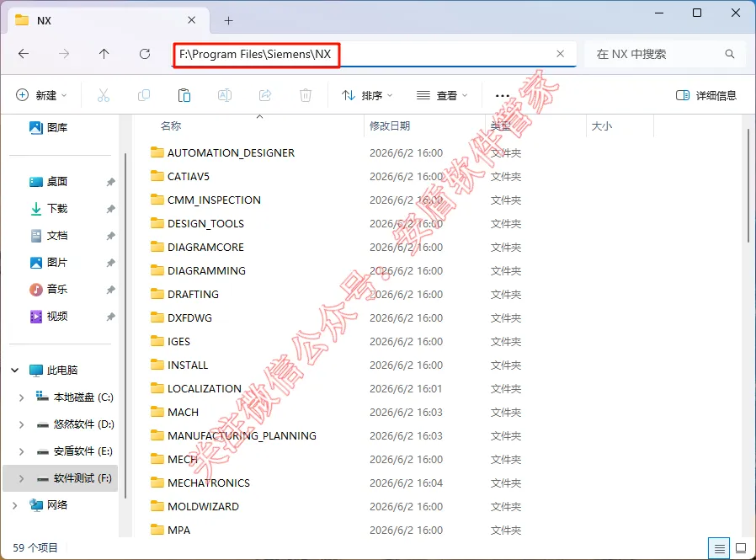
Task: Expand 软件测试 (F:) drive node
Action: coord(21,478)
